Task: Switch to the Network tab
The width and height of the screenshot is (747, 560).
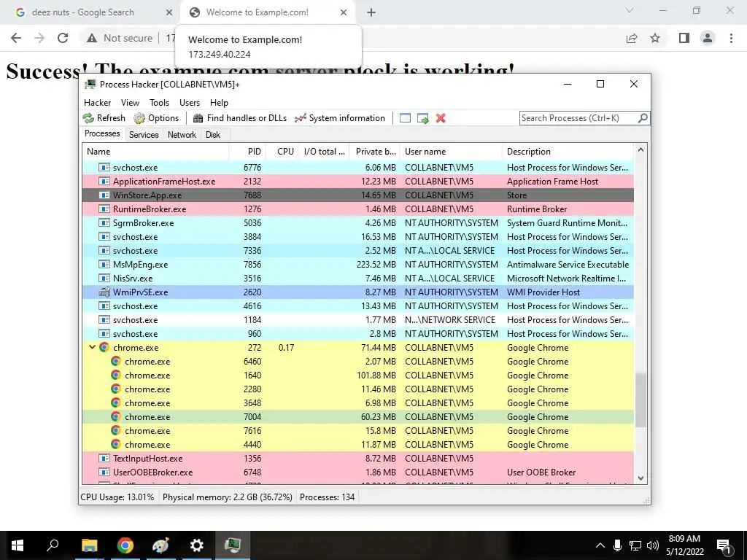Action: (x=182, y=135)
